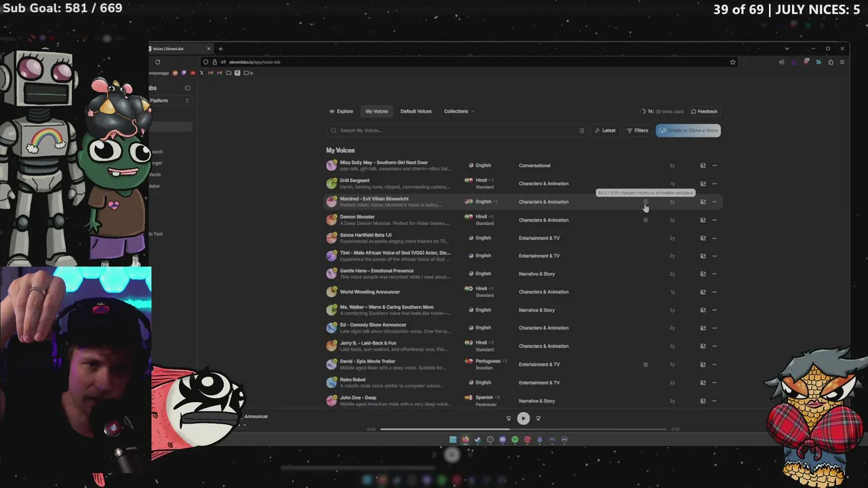Play Retro Robot voice avatar
The image size is (868, 488).
point(332,382)
